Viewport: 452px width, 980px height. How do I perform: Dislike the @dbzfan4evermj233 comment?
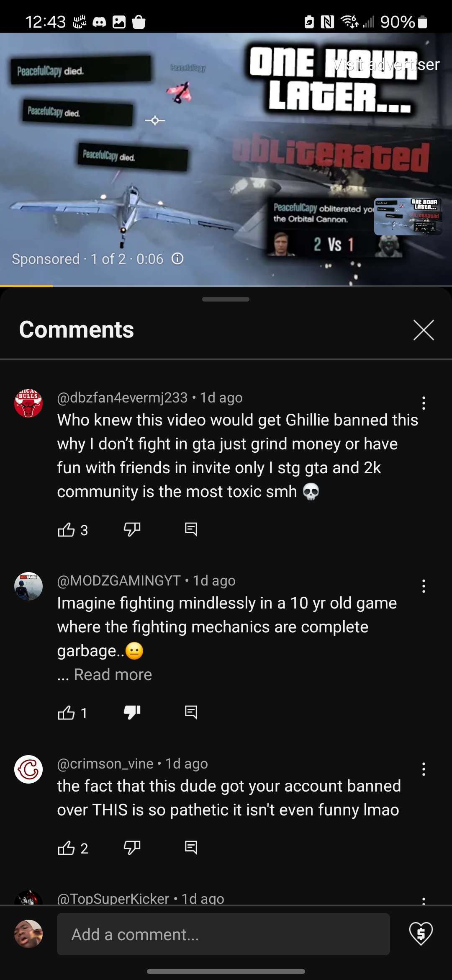132,530
